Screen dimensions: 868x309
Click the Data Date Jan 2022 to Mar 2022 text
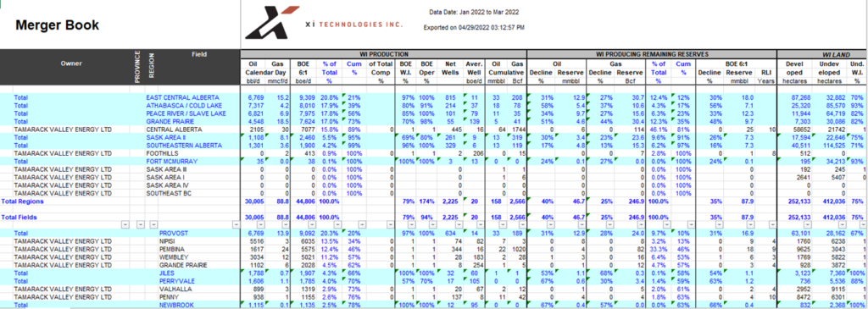click(x=474, y=12)
